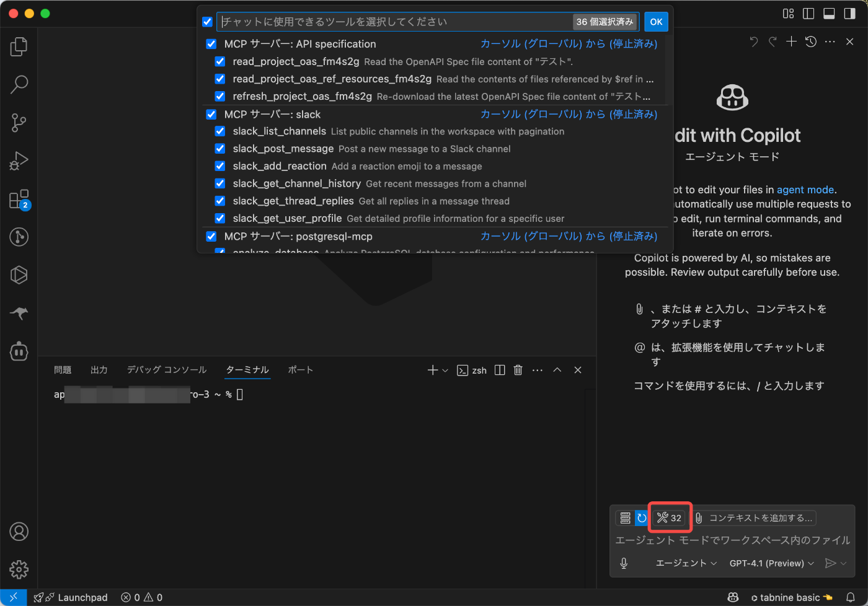
Task: Redo last chat request icon
Action: tap(773, 42)
